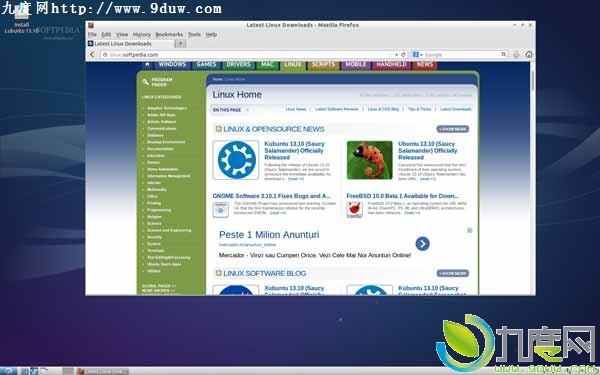
Task: Open the Bookmarks menu
Action: pos(169,34)
